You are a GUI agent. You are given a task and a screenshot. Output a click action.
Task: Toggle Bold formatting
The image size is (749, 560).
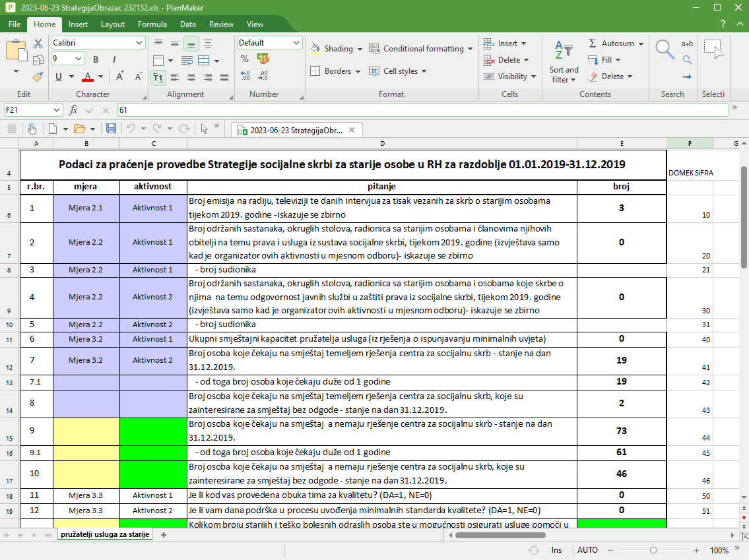(x=96, y=59)
